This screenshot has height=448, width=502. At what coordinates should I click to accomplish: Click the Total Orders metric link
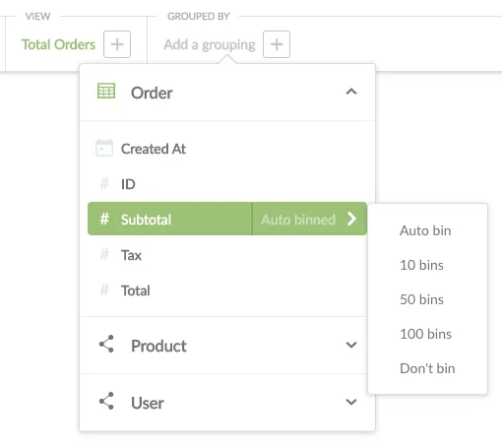click(58, 44)
